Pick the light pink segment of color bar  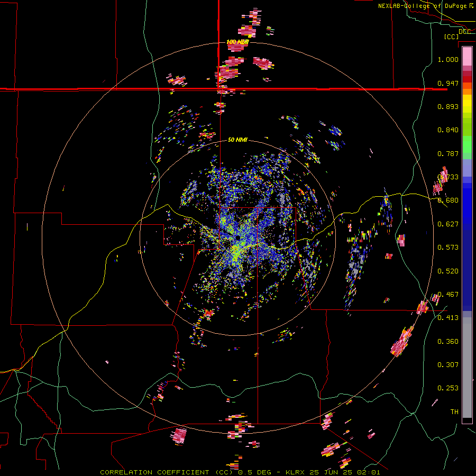[x=467, y=57]
